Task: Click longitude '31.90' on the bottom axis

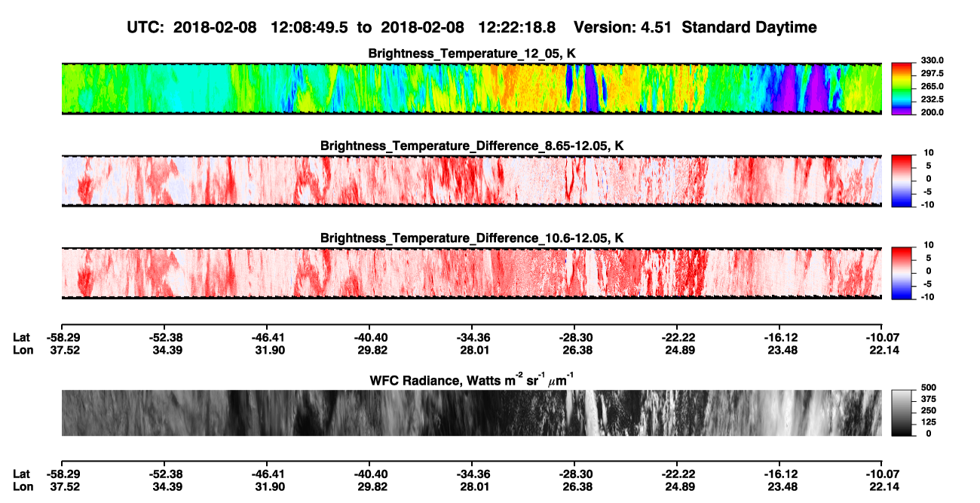Action: [266, 486]
